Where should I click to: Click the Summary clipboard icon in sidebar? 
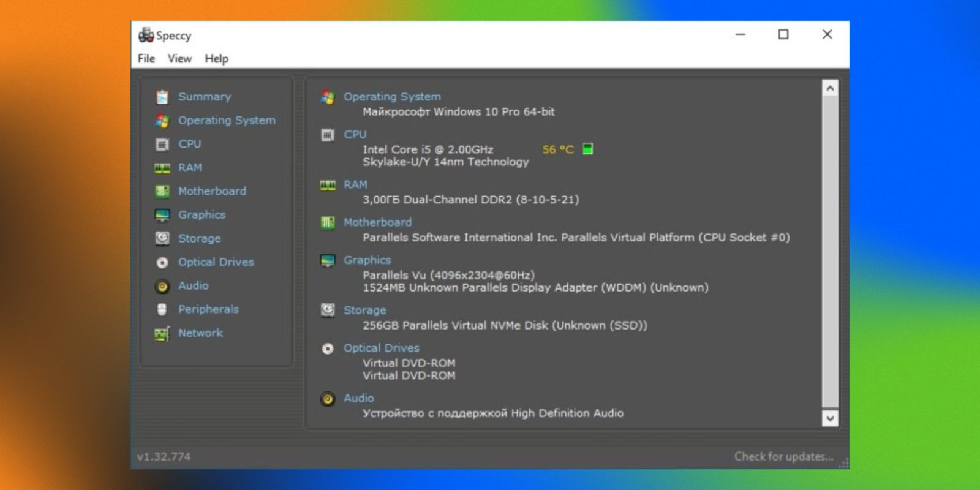click(x=162, y=97)
